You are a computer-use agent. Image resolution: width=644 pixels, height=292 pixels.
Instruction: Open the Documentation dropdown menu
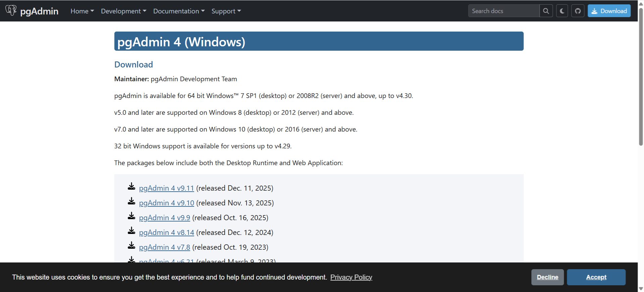179,11
